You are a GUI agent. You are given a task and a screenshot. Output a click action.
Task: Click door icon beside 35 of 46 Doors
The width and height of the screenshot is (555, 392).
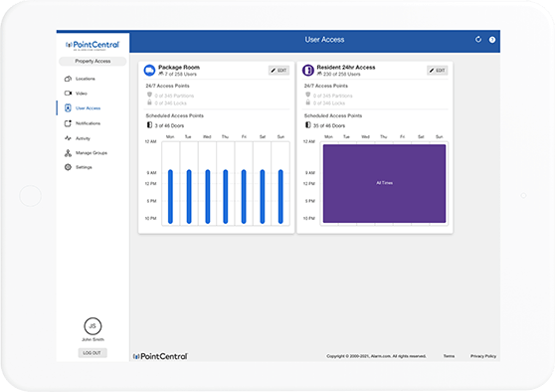pyautogui.click(x=308, y=125)
